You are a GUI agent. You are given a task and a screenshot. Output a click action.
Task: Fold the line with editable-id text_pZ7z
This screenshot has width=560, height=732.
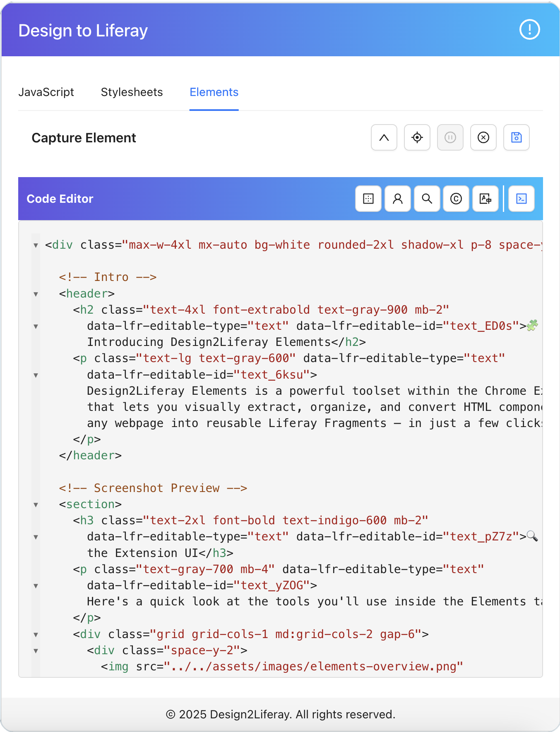(36, 537)
